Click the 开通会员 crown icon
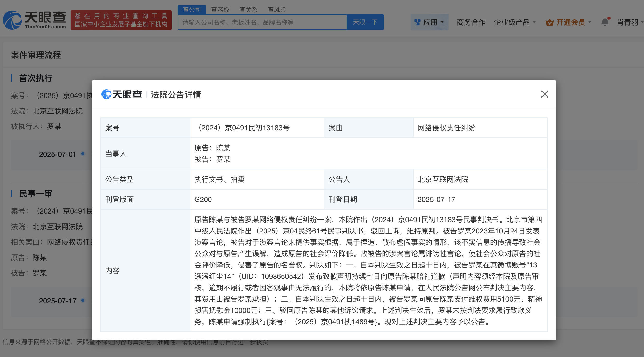 (x=549, y=22)
